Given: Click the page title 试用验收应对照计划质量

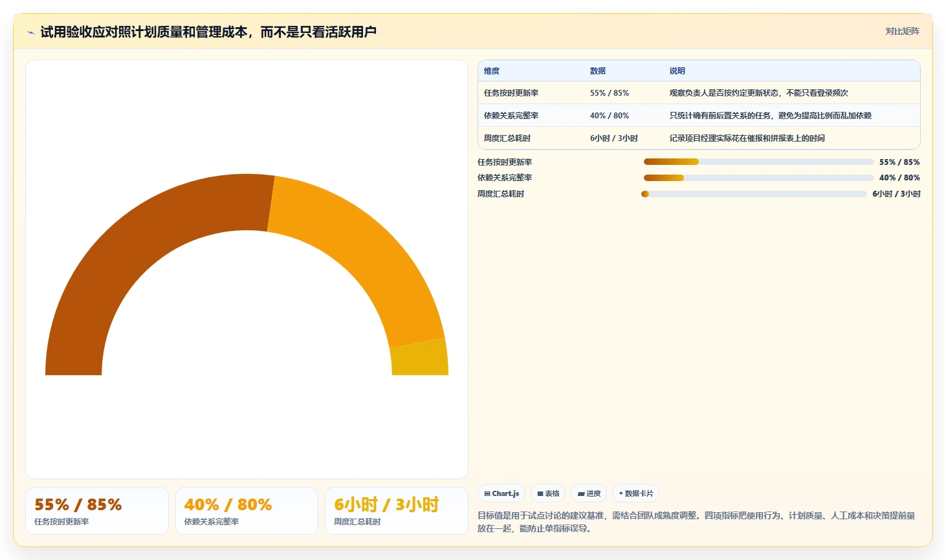Looking at the screenshot, I should tap(208, 32).
